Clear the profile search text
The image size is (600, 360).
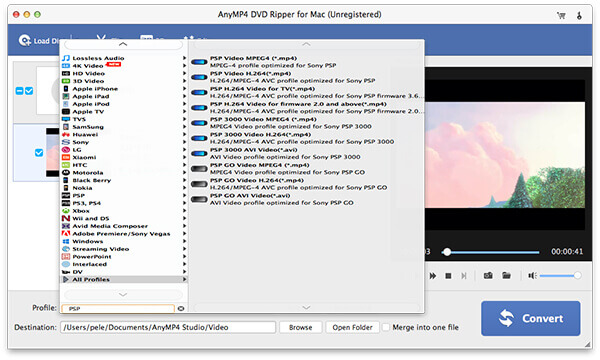click(181, 309)
